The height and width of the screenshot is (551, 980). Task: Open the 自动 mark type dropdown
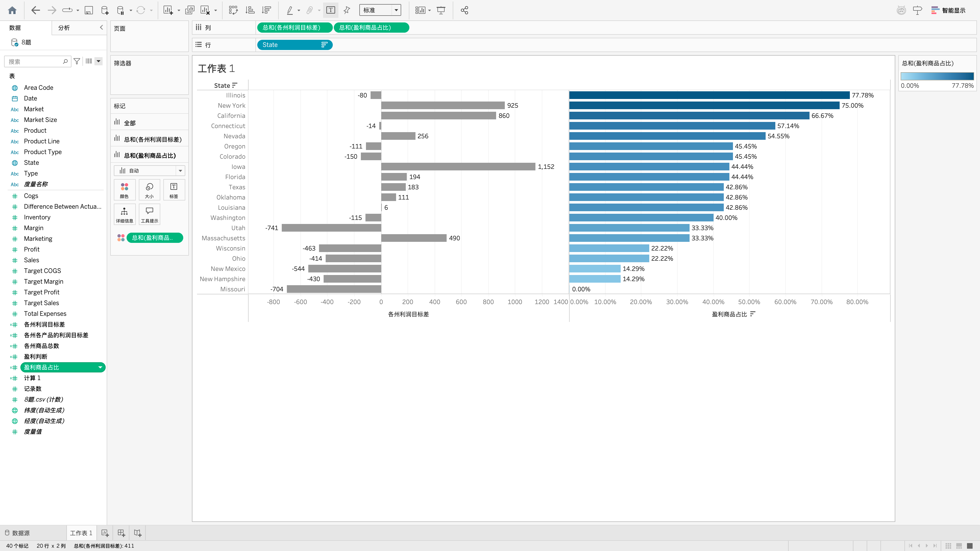tap(149, 171)
